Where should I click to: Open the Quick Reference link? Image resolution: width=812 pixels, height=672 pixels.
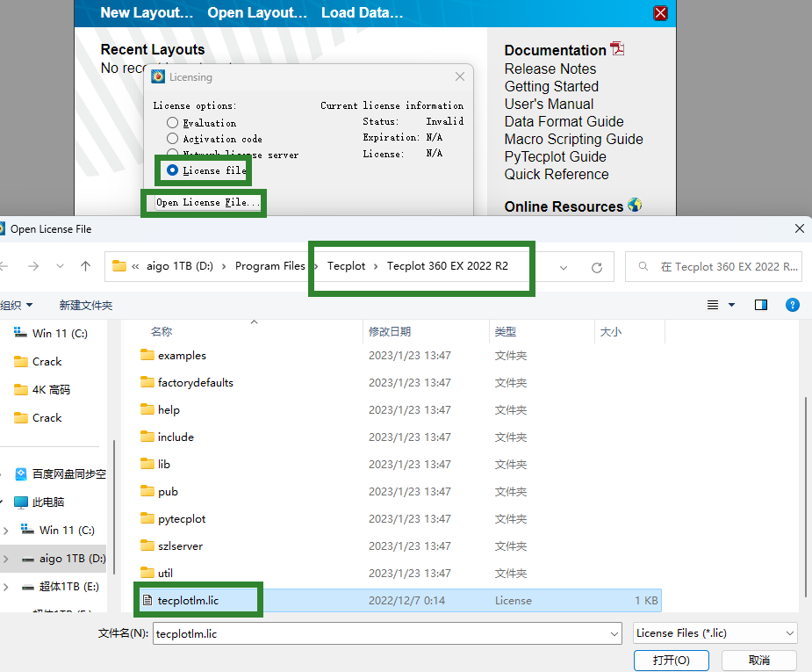(x=557, y=175)
